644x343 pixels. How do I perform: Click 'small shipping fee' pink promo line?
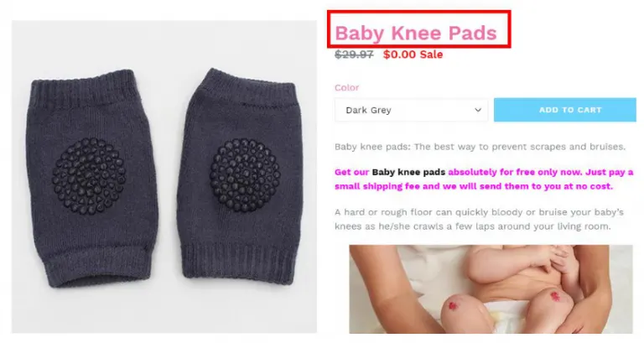474,186
